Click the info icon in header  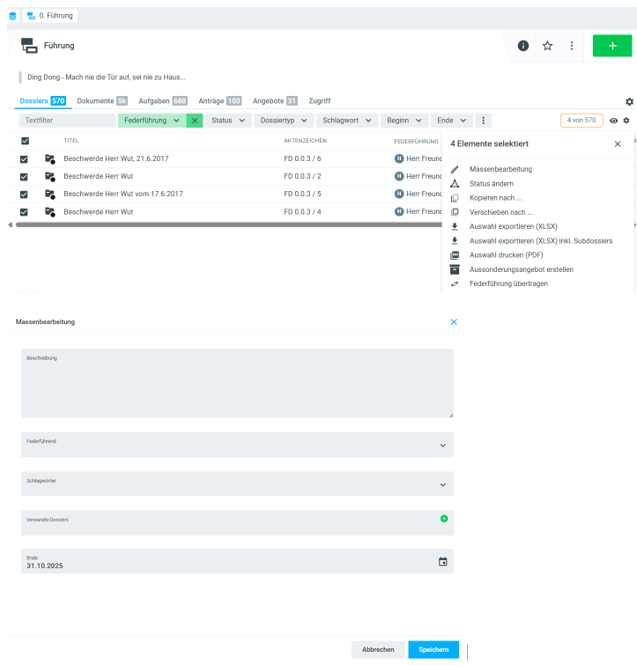523,46
